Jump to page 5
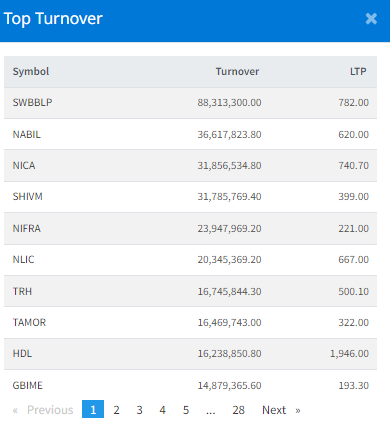Screen dimensions: 390x436 [186, 410]
